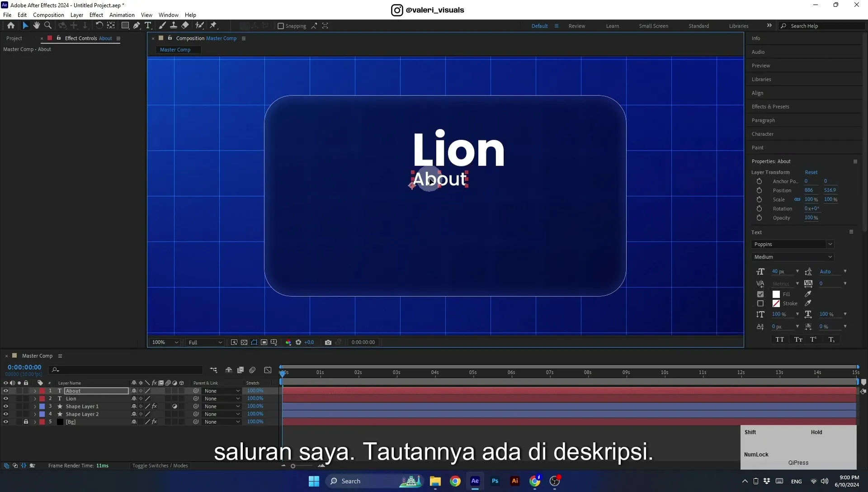
Task: Select the Zoom tool in toolbar
Action: 48,26
